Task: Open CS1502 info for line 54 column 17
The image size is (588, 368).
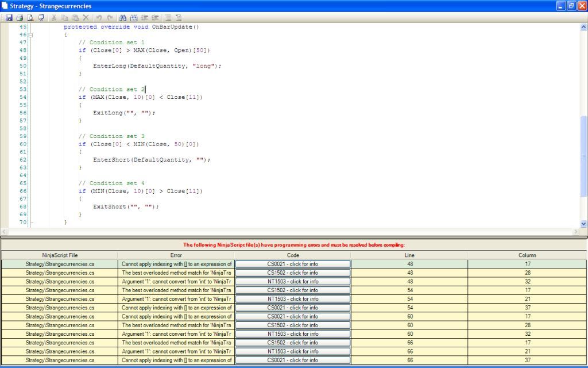Action: tap(293, 290)
